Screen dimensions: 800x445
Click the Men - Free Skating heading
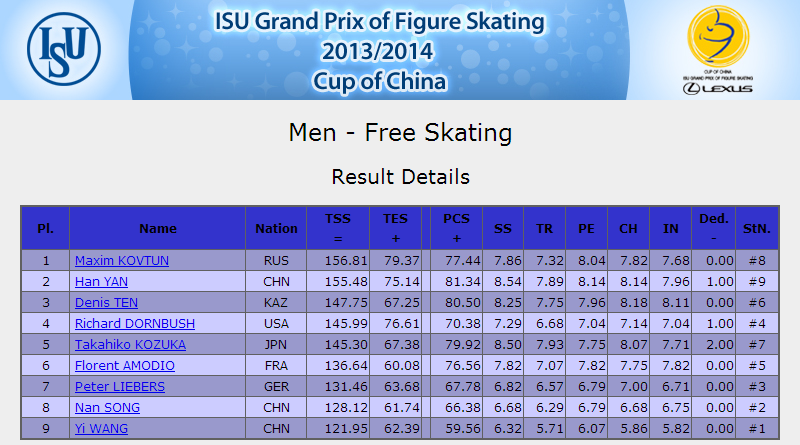pos(400,133)
